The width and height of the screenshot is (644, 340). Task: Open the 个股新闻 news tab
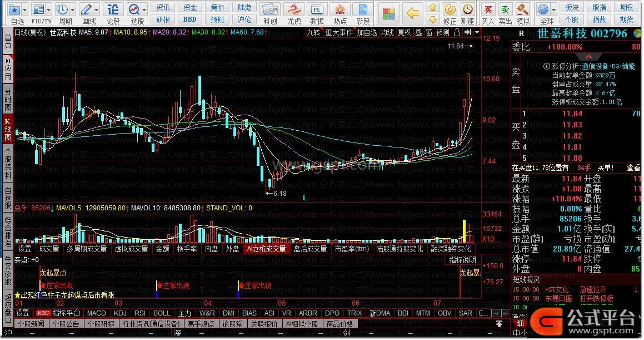[x=31, y=324]
